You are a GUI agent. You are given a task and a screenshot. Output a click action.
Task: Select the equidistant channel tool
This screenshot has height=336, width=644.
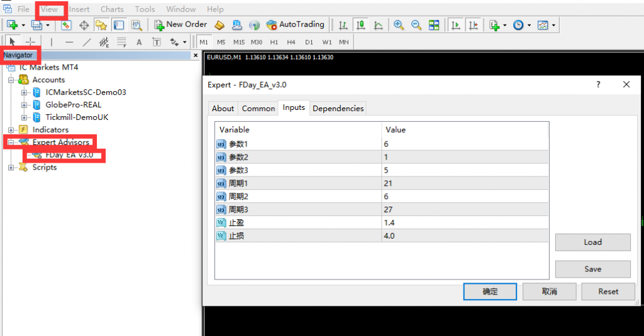104,41
